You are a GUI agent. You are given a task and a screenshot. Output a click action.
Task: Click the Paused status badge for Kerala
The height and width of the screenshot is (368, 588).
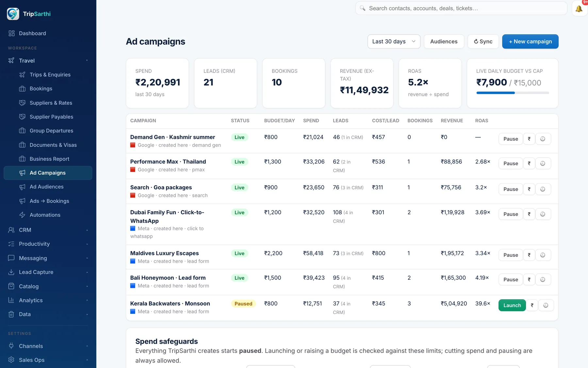click(243, 304)
